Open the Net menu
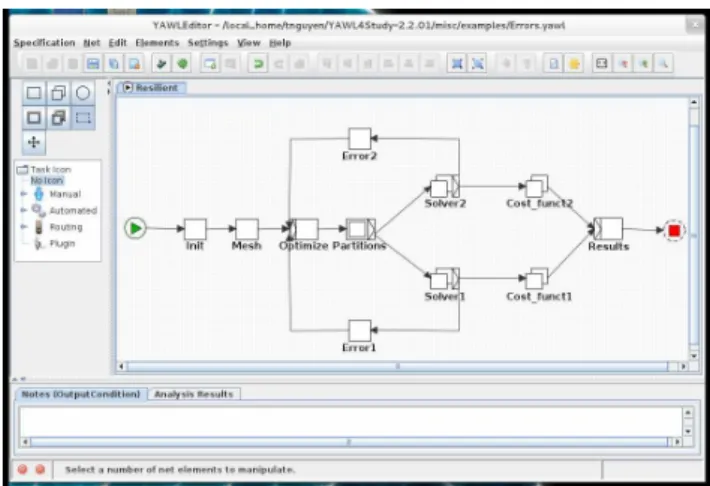710x486 pixels. (x=91, y=43)
